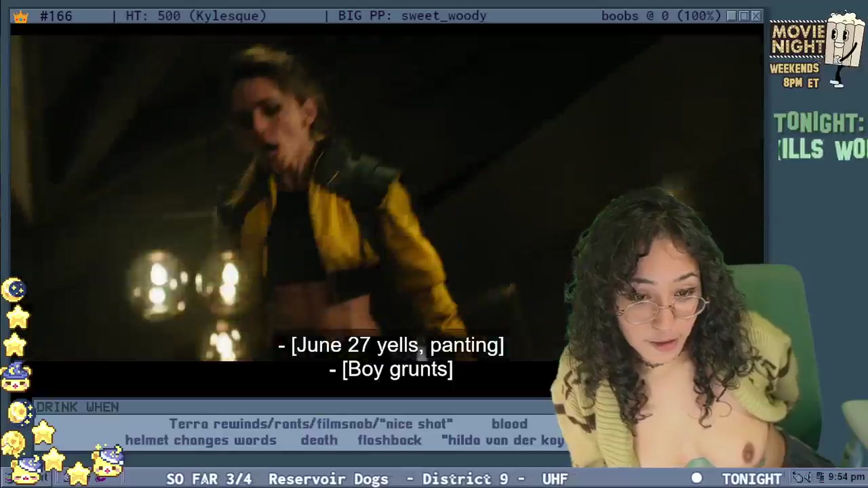Click the 'hilda van der koy' drink rule

pyautogui.click(x=503, y=440)
